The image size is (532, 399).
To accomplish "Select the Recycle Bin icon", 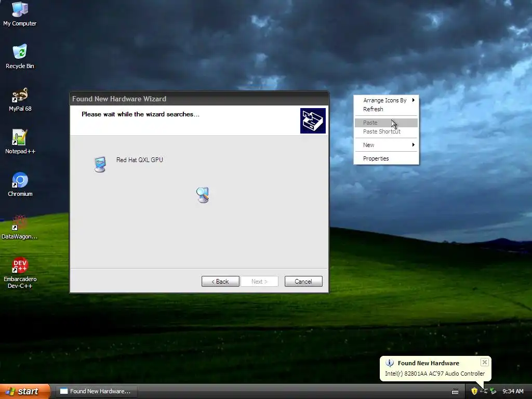I will point(20,56).
